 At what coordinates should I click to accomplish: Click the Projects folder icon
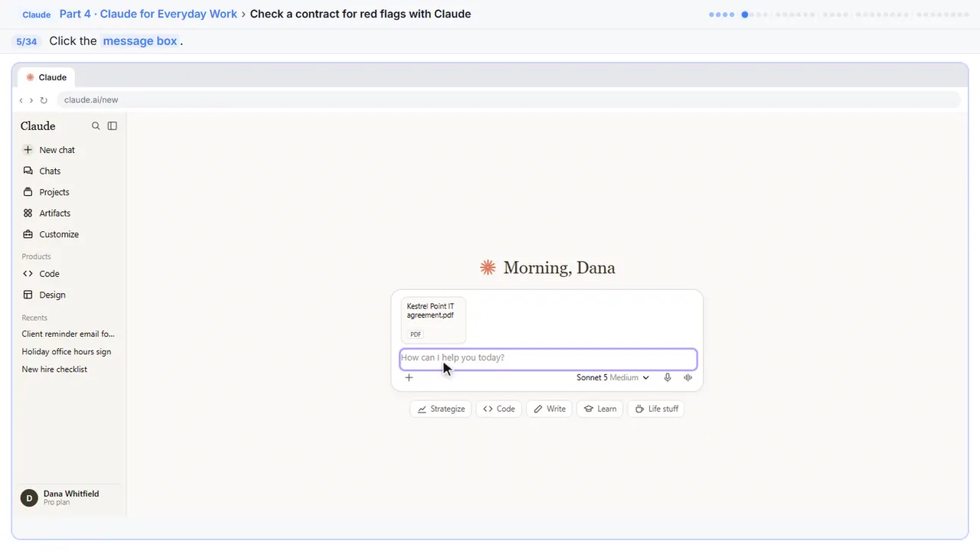point(28,192)
